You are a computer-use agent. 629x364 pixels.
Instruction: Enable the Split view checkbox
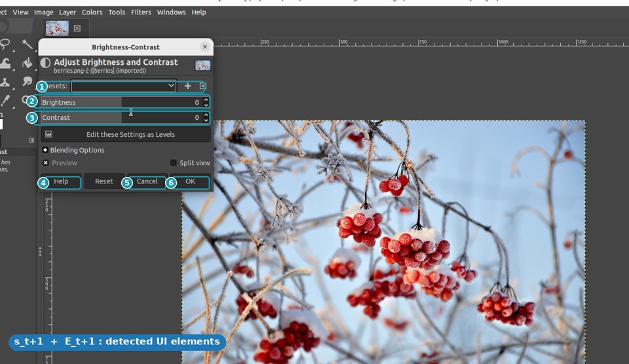(173, 163)
